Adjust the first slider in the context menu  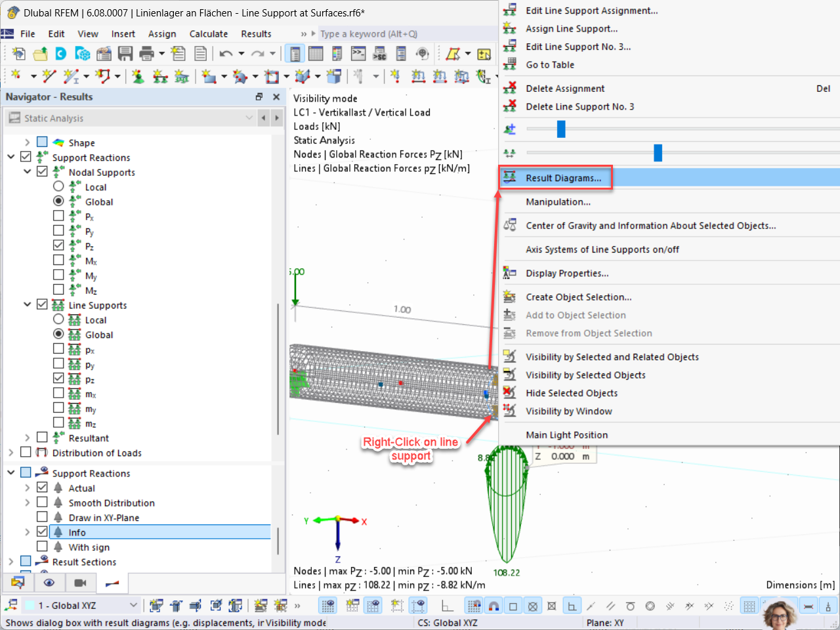click(x=560, y=129)
